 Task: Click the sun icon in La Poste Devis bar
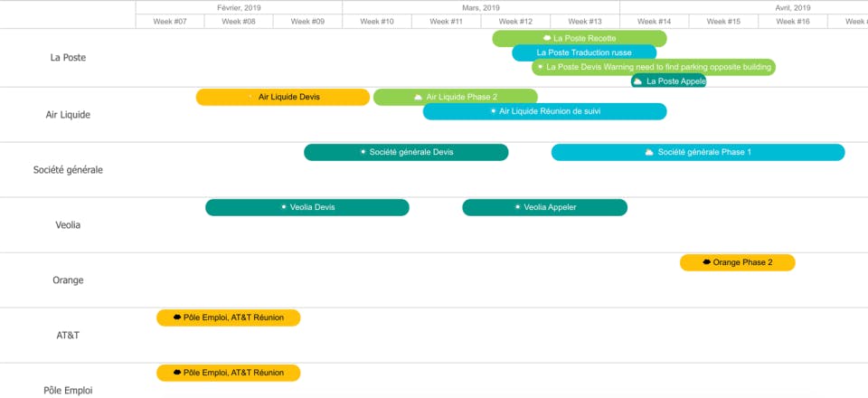tap(541, 67)
